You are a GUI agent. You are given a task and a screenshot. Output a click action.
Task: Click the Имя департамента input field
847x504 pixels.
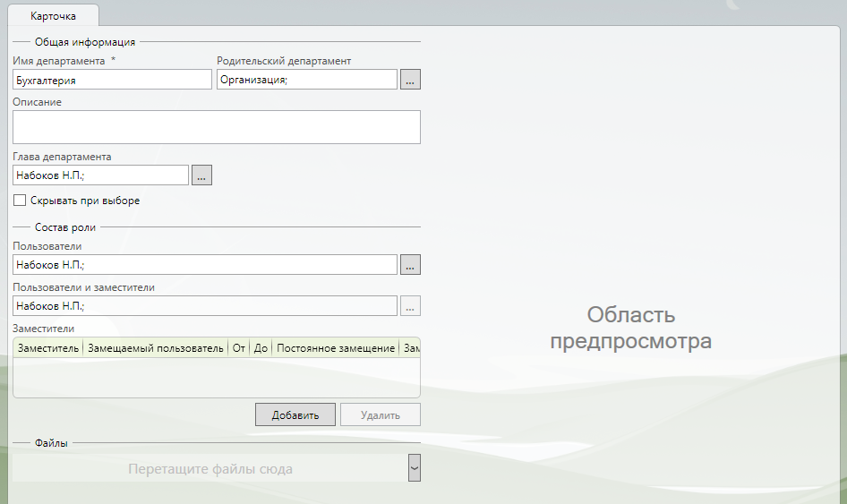click(x=112, y=80)
